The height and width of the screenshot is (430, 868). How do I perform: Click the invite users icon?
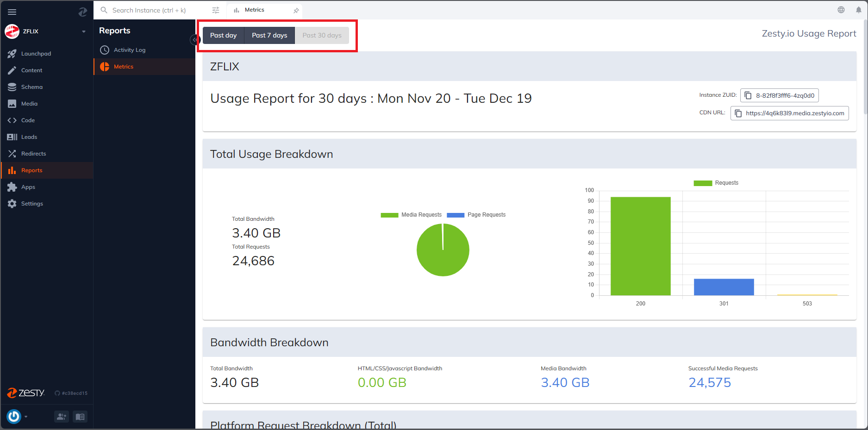(x=61, y=417)
